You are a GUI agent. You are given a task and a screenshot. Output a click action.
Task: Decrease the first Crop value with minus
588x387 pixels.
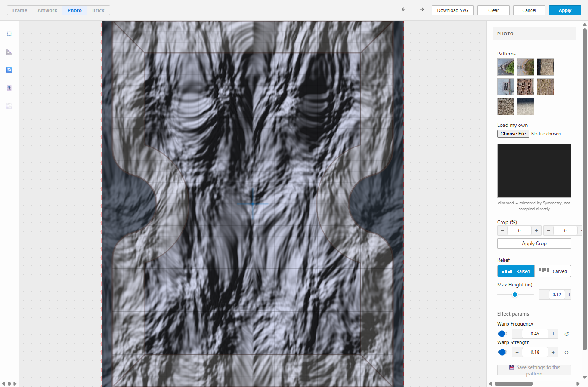coord(502,230)
